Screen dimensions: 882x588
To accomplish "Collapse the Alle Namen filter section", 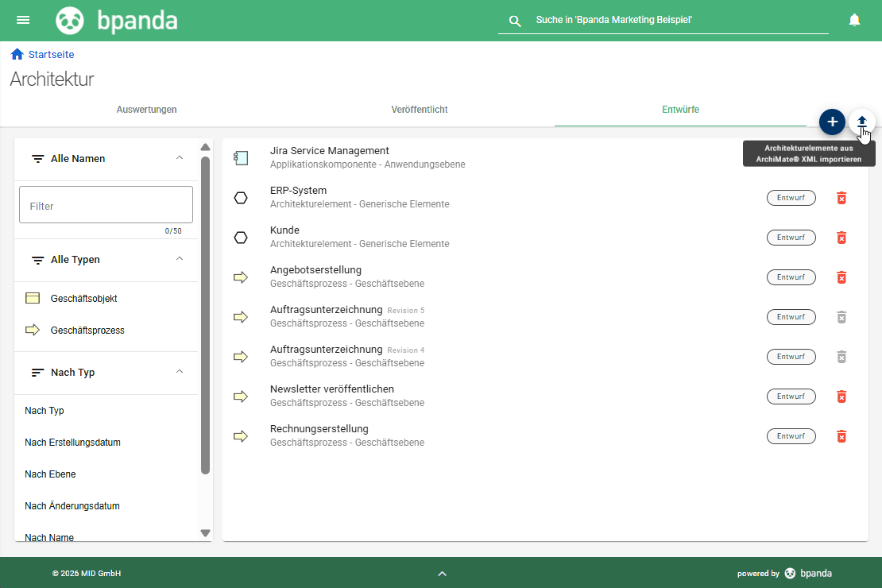I will tap(180, 158).
